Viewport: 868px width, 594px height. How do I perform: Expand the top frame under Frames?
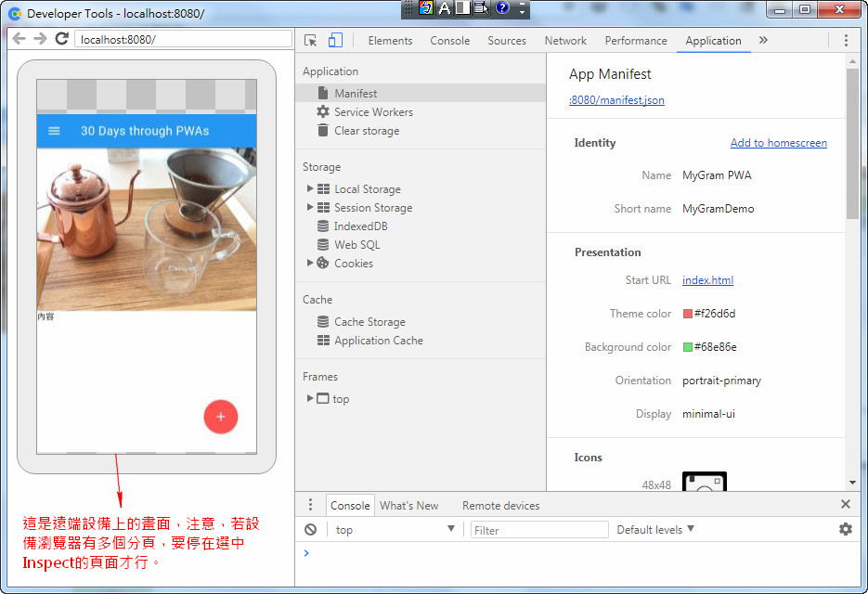[310, 398]
